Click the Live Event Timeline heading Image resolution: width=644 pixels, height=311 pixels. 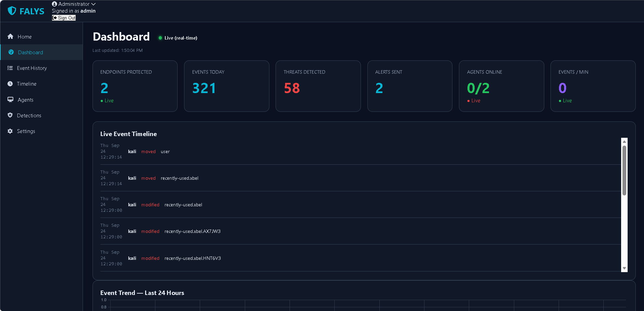(128, 134)
